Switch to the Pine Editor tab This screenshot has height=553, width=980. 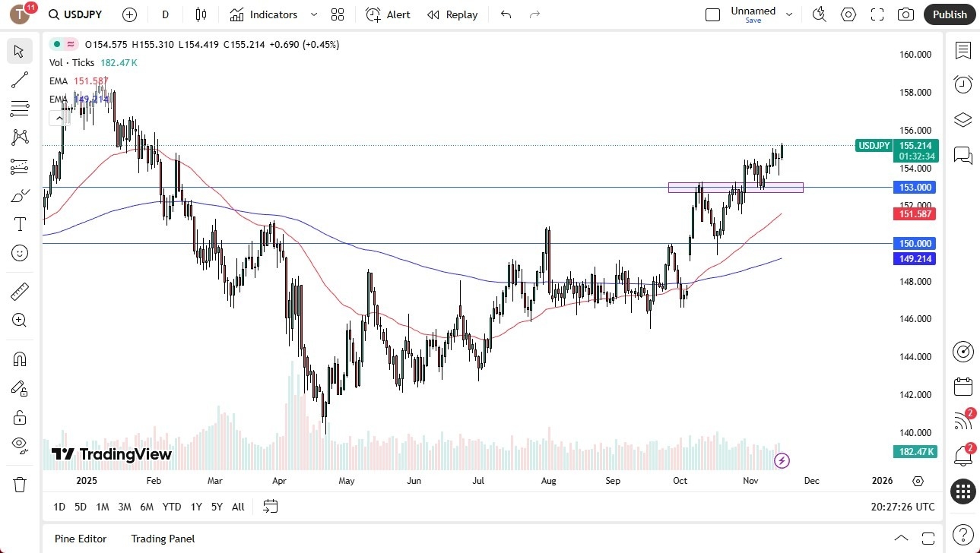coord(80,539)
